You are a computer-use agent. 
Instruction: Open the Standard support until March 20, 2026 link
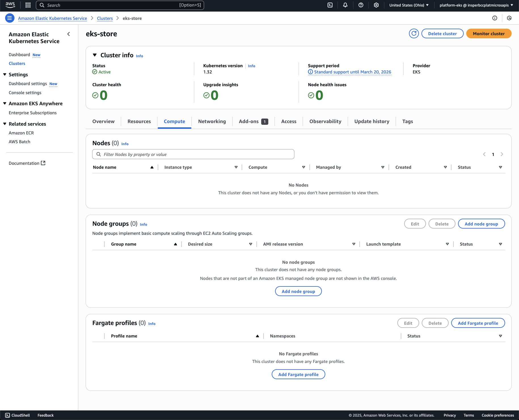pyautogui.click(x=352, y=72)
